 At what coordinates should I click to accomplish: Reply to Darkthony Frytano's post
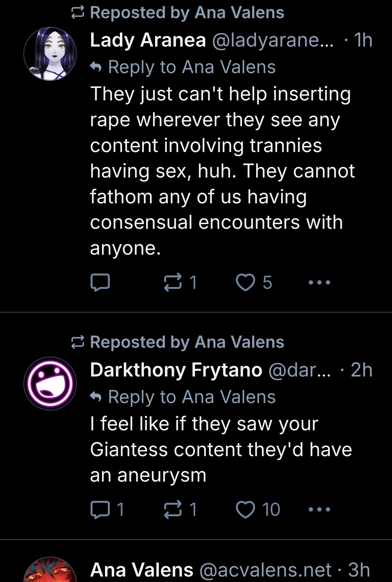click(100, 509)
